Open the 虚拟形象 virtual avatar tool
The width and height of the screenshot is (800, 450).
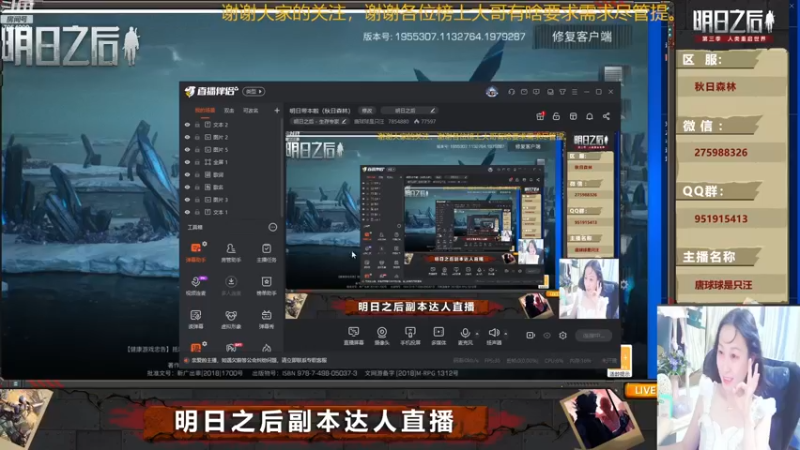pos(231,319)
